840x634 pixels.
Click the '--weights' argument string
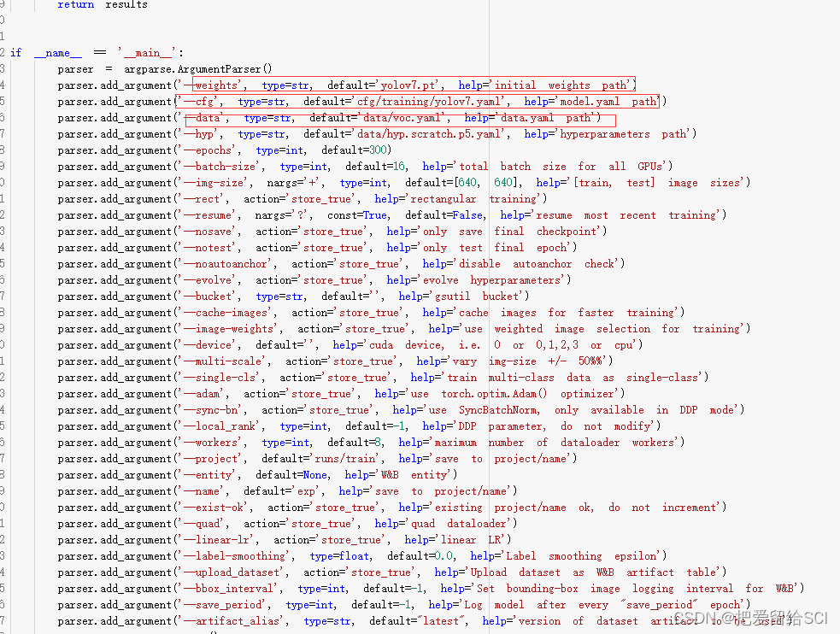click(210, 85)
